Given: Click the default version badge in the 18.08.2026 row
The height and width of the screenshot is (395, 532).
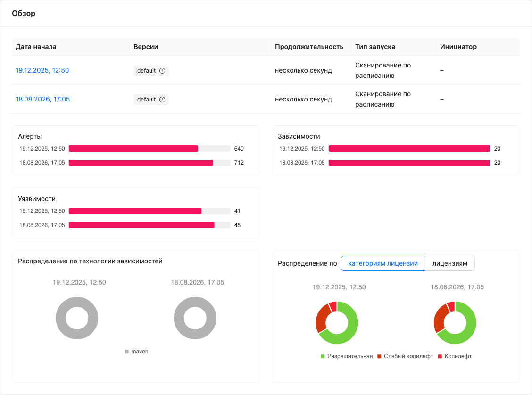Looking at the screenshot, I should [x=151, y=100].
